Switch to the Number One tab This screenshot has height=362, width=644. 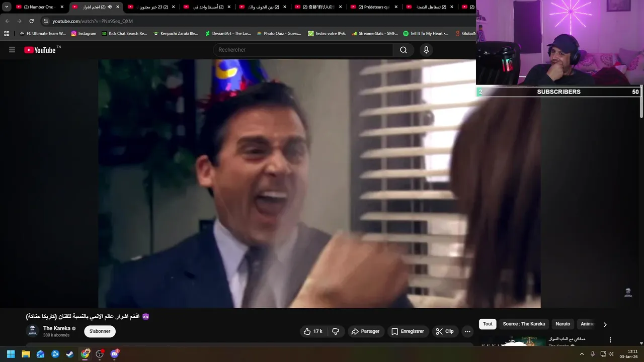coord(38,7)
